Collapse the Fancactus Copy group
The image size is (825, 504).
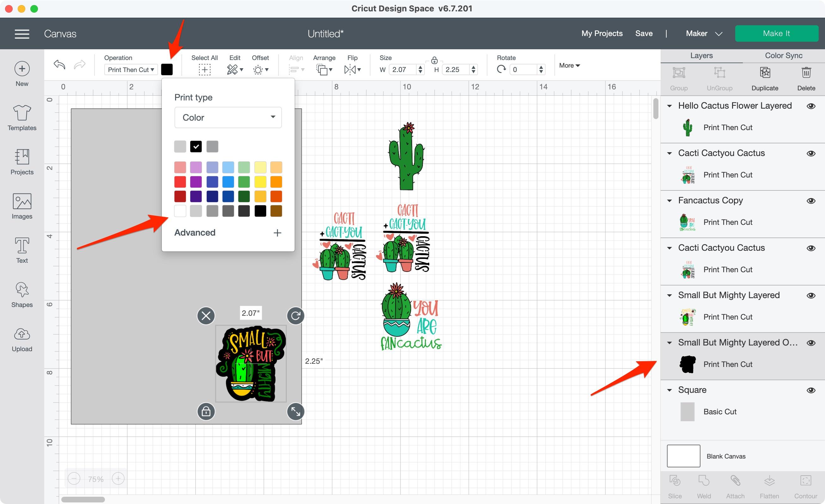(x=669, y=201)
